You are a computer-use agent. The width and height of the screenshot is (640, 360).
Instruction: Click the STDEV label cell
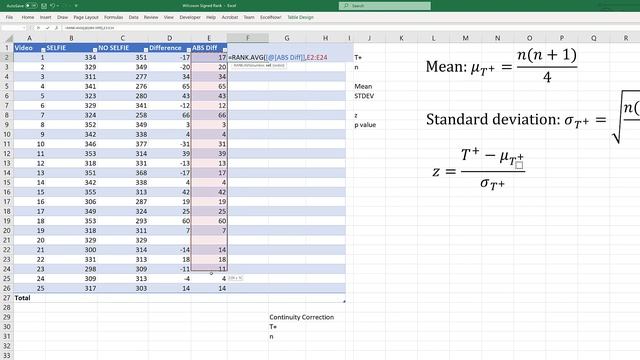[364, 96]
